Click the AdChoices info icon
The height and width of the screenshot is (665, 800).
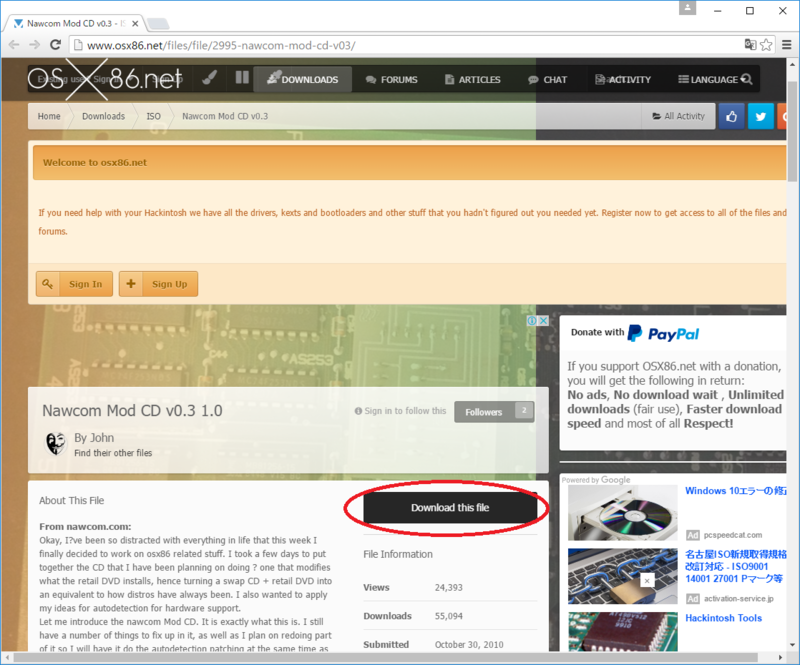coord(532,321)
